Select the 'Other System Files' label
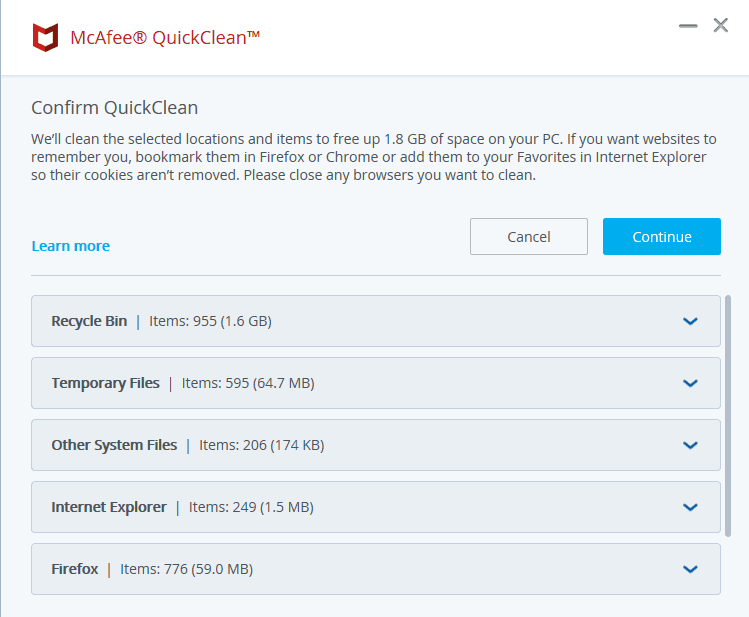Image resolution: width=749 pixels, height=617 pixels. (x=114, y=445)
